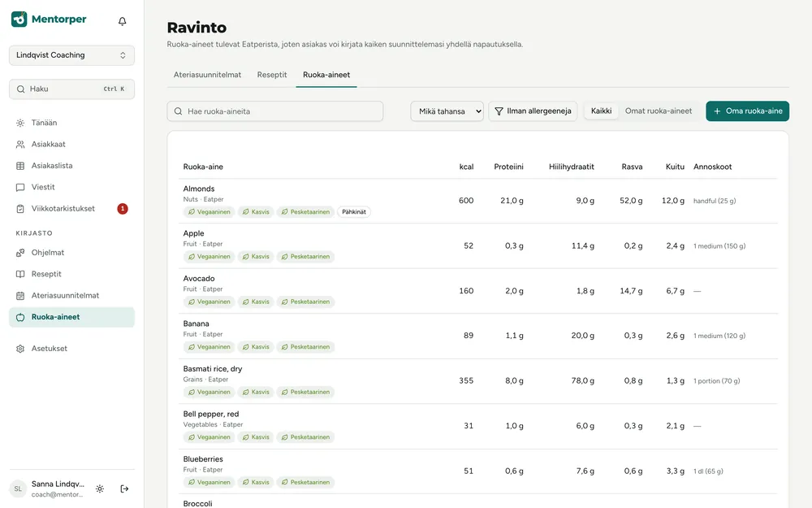Select the Ruoka-aineet tab

point(326,75)
